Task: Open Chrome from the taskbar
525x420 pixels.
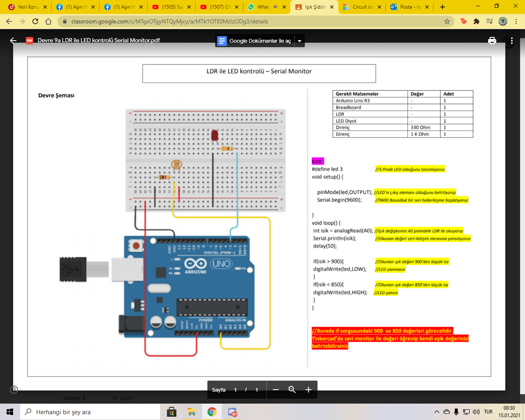Action: [x=212, y=412]
